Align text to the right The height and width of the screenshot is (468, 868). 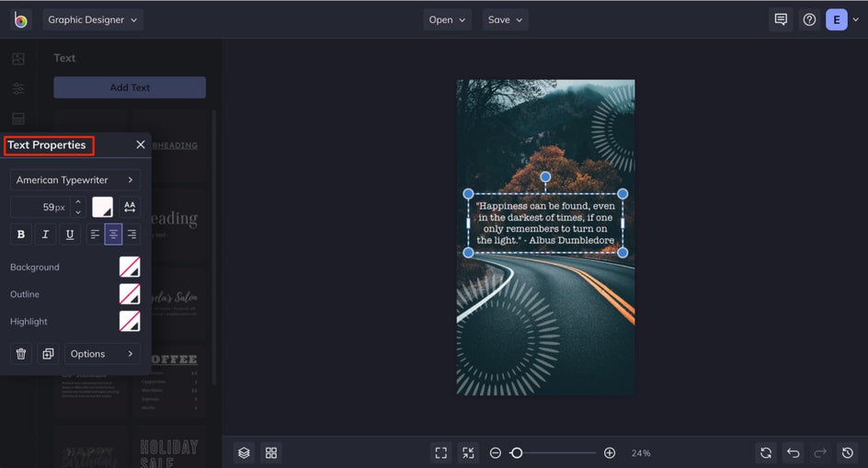pos(131,234)
